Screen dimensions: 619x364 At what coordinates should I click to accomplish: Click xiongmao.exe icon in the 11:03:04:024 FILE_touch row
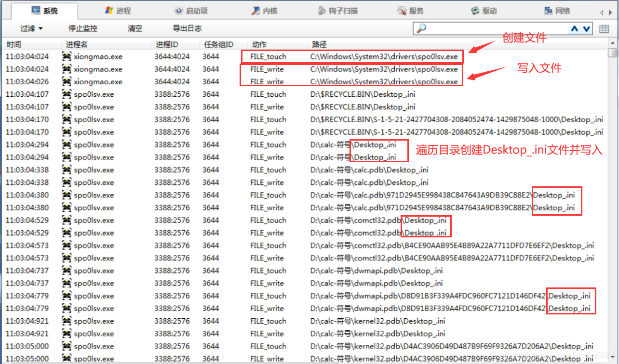[67, 56]
